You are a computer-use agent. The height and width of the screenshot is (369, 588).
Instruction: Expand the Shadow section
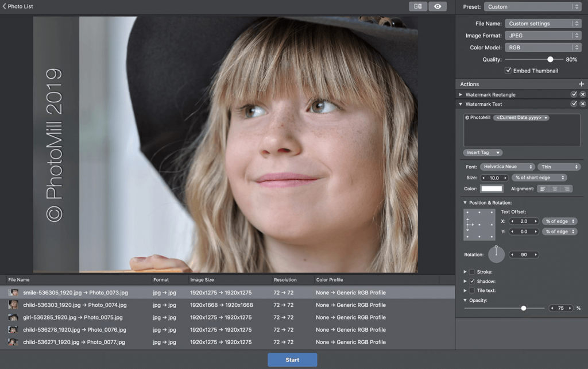[465, 281]
